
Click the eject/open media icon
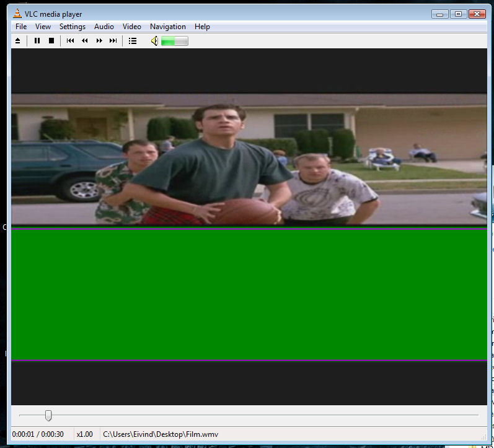pos(17,41)
